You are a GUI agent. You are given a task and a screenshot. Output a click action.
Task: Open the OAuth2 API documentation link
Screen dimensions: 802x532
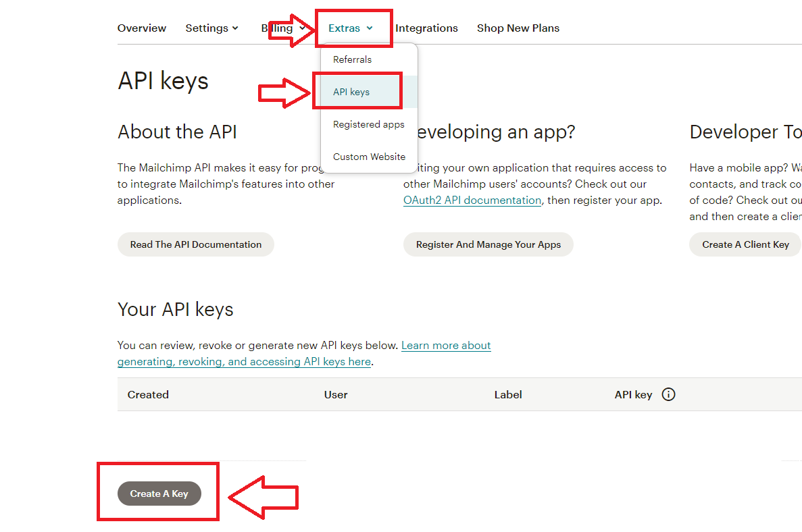[x=472, y=201]
